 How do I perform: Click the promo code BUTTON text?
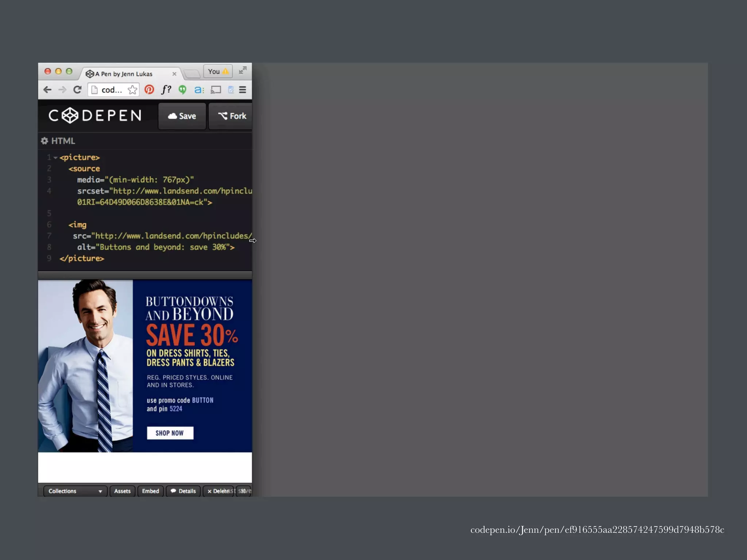202,400
